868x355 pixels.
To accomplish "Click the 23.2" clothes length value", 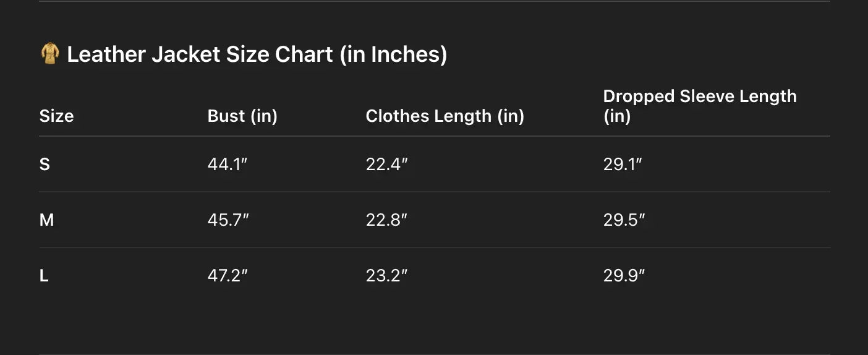I will point(386,276).
